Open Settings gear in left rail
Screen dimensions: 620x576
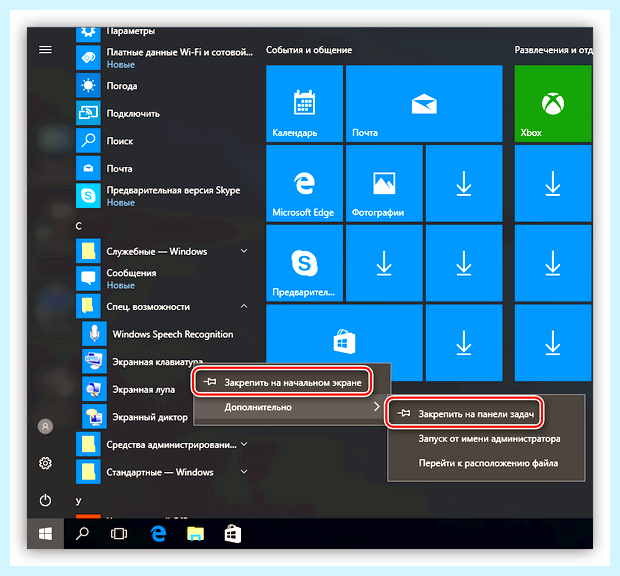click(45, 463)
